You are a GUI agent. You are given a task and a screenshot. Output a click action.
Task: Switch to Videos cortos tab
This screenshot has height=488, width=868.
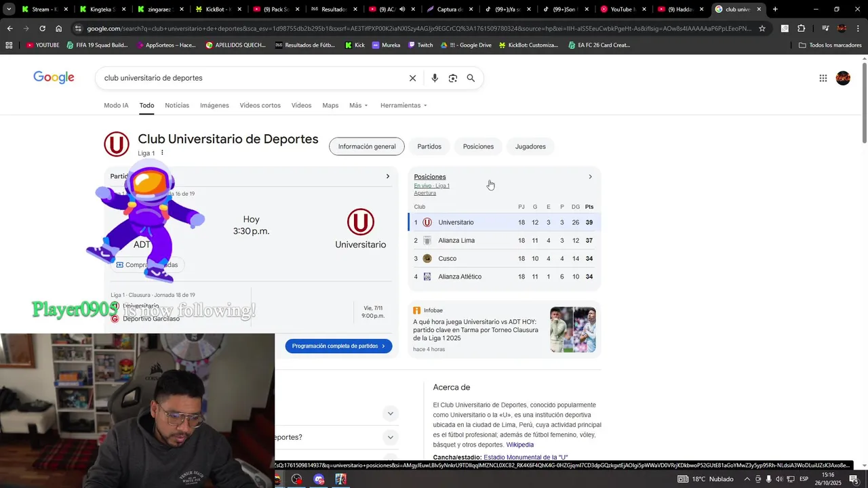(260, 105)
